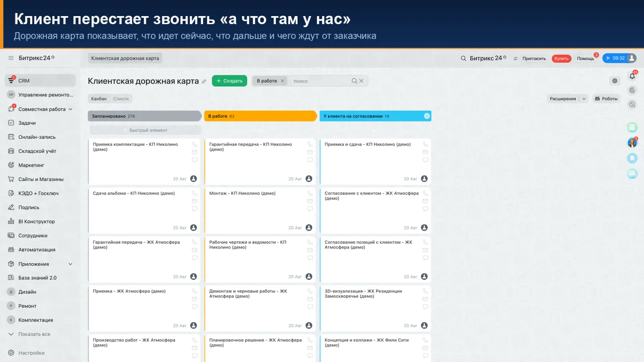The image size is (644, 362).
Task: Click chat icon on Приемка - ЖК Атмосфера card
Action: coord(195,307)
